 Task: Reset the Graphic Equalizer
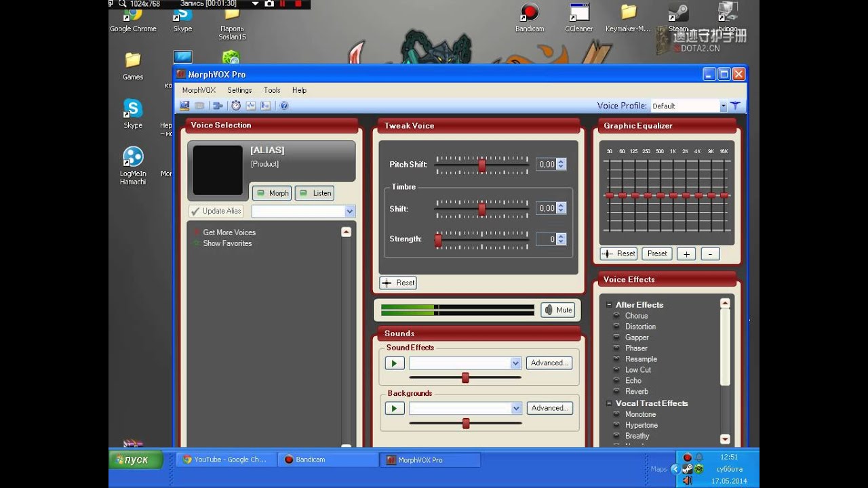pos(618,253)
